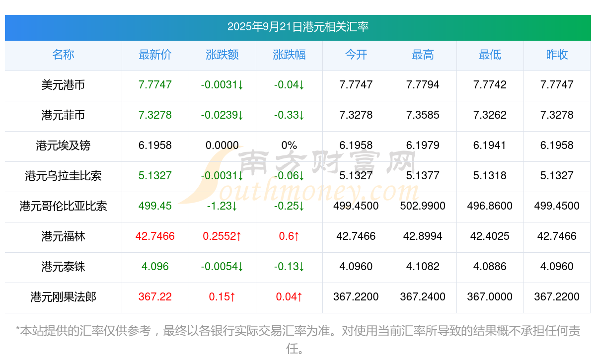
Task: Click change amount 0.2552↑
Action: (x=223, y=236)
